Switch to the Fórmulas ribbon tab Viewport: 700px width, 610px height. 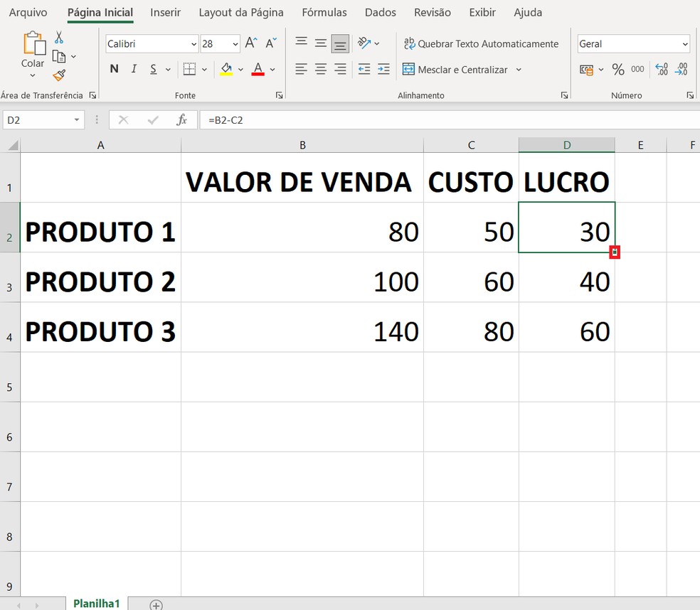point(324,12)
